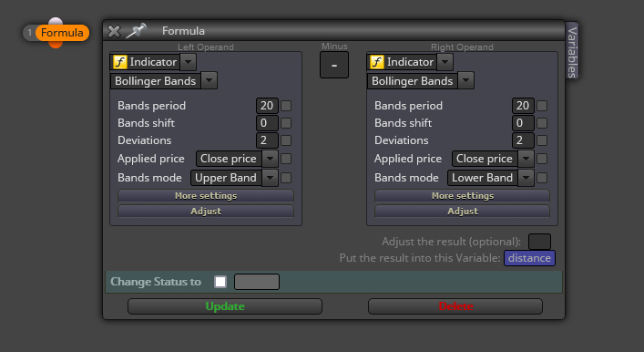The height and width of the screenshot is (352, 644).
Task: Click the green Update button
Action: pyautogui.click(x=225, y=306)
